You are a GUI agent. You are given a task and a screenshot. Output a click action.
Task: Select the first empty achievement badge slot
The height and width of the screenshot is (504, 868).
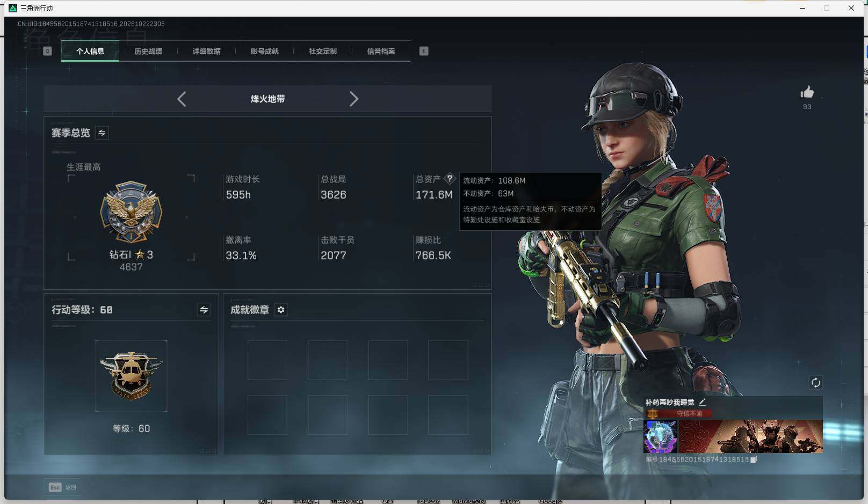click(267, 360)
